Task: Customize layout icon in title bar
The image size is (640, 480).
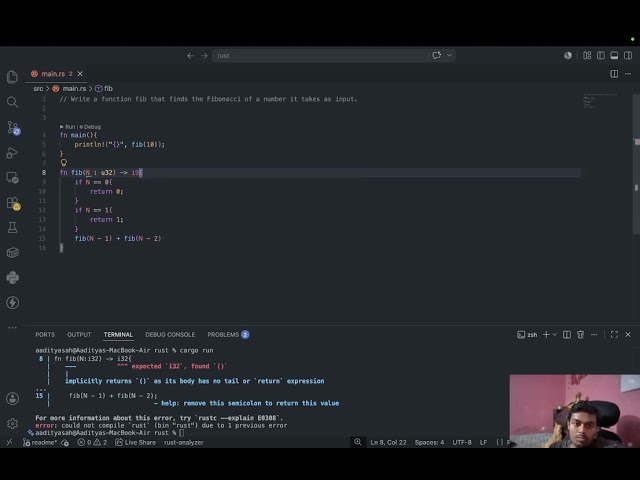Action: 587,56
